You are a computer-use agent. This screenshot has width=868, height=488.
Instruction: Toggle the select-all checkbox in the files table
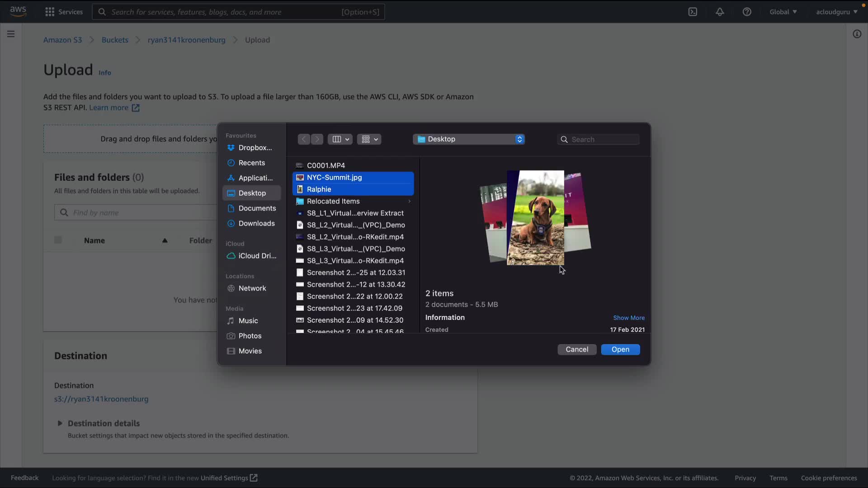coord(58,240)
